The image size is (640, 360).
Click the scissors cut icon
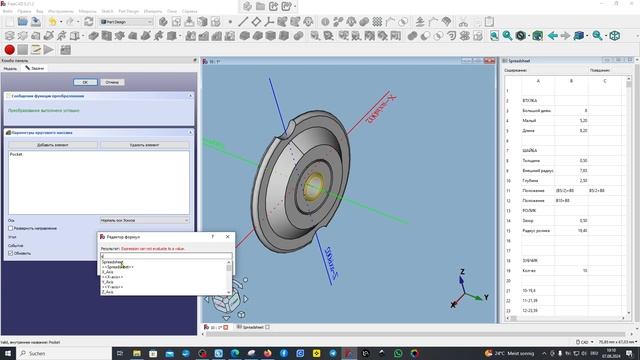tap(463, 22)
